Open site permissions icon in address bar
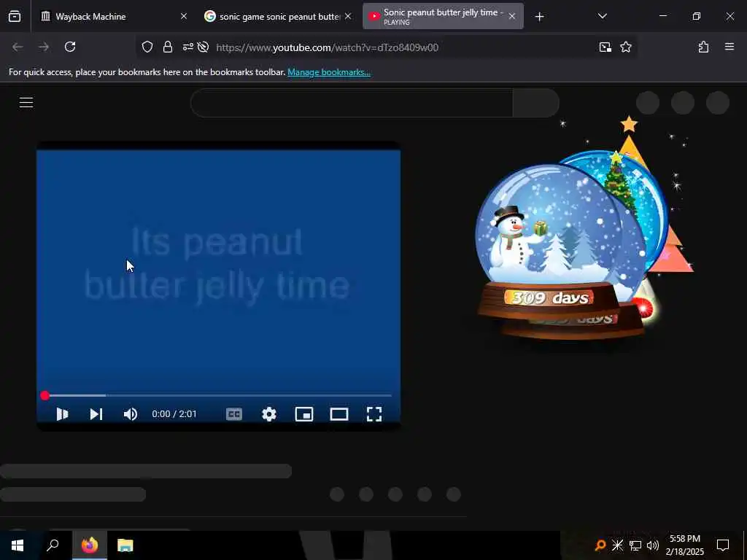Screen dimensions: 747x560 coord(187,47)
